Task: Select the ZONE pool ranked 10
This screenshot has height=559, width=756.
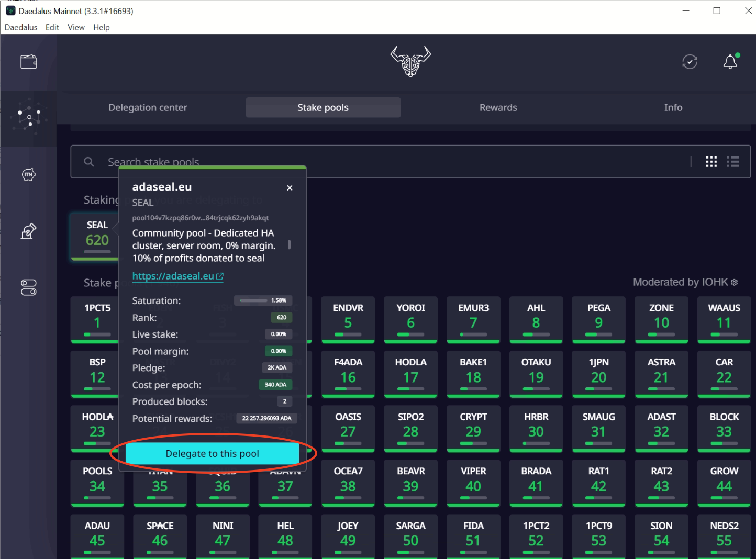Action: (661, 320)
